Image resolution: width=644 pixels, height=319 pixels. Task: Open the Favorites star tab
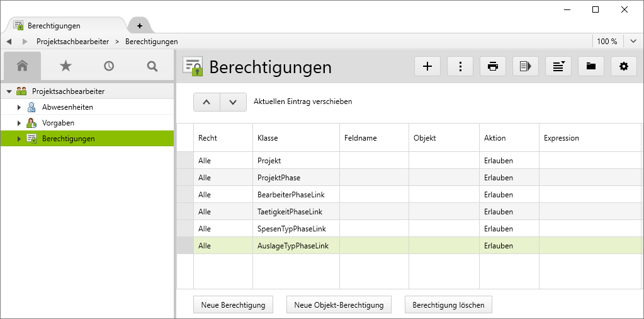(x=65, y=66)
